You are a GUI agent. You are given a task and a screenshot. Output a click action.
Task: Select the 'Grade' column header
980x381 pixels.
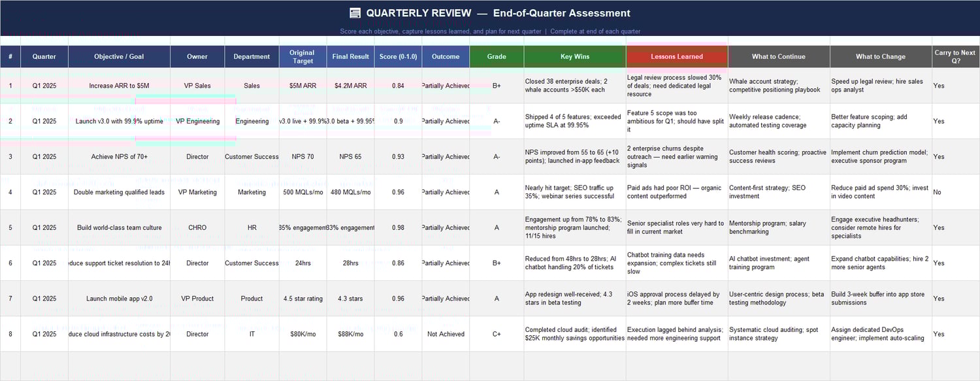[496, 56]
